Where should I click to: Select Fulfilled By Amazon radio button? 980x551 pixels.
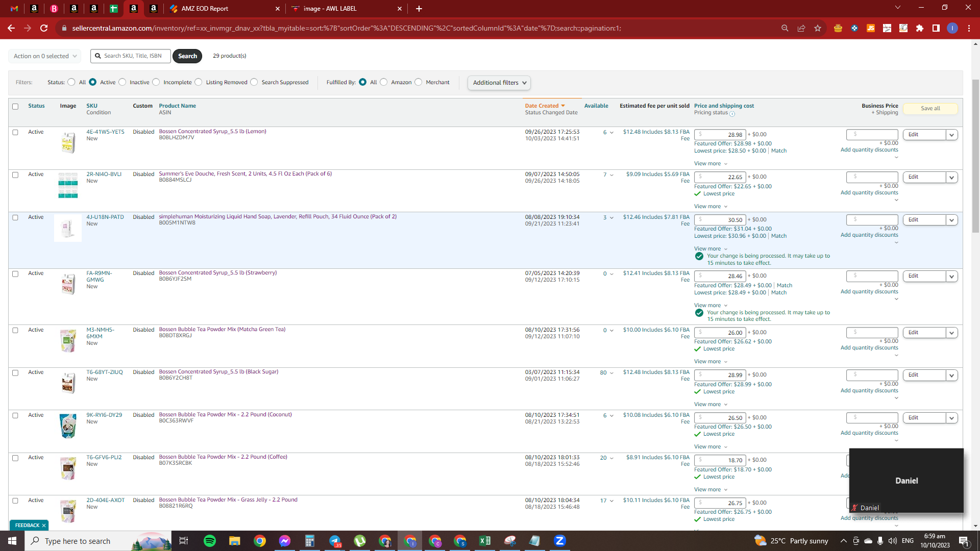pyautogui.click(x=384, y=82)
